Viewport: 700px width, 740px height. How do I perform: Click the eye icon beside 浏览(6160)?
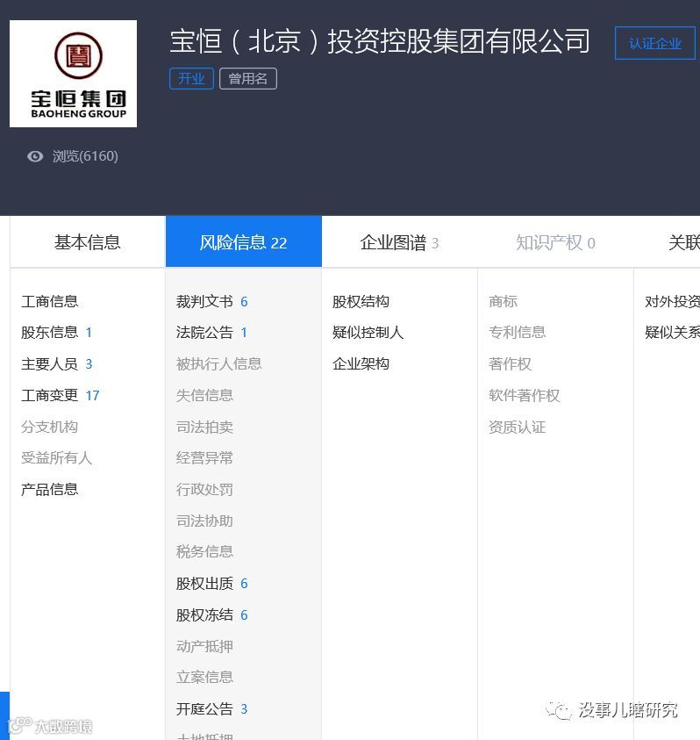(x=35, y=156)
